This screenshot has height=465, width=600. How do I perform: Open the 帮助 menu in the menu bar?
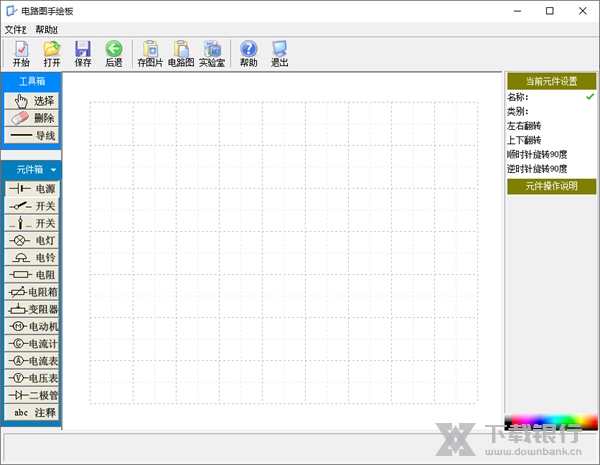[x=46, y=30]
